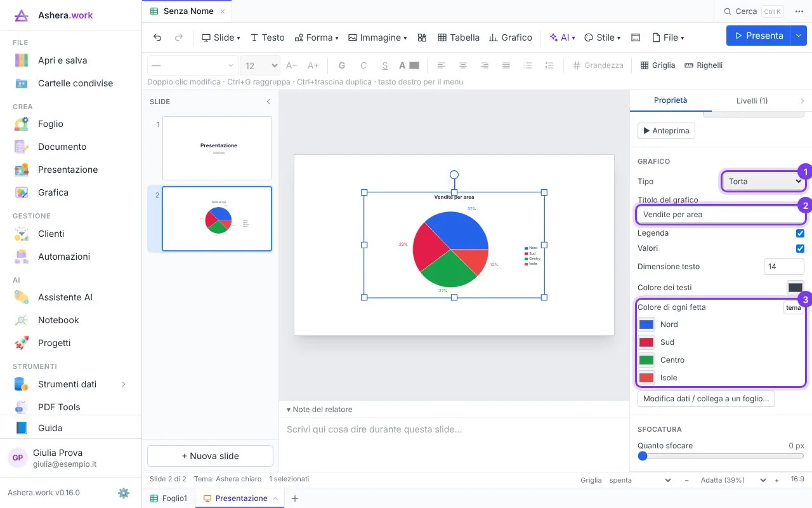Select the slide 1 thumbnail
This screenshot has height=508, width=812.
click(217, 148)
